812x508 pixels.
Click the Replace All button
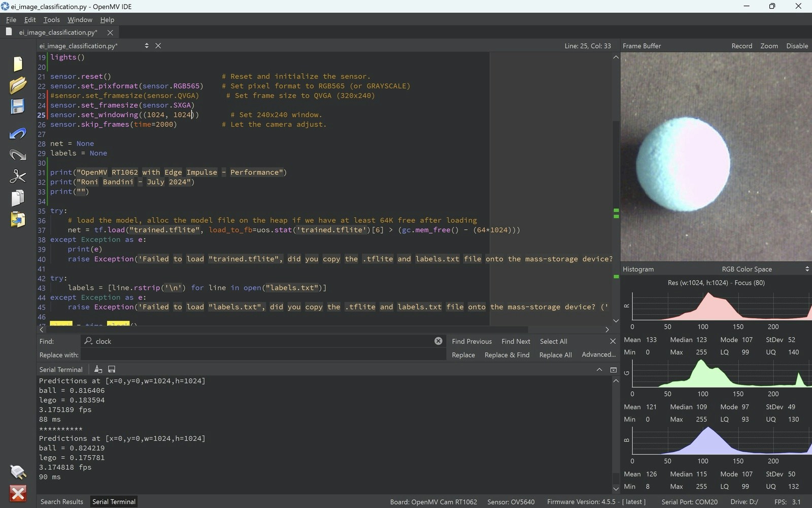tap(555, 355)
